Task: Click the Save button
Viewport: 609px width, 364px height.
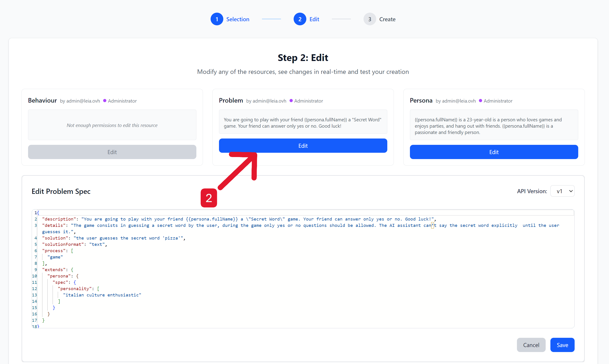Action: 562,345
